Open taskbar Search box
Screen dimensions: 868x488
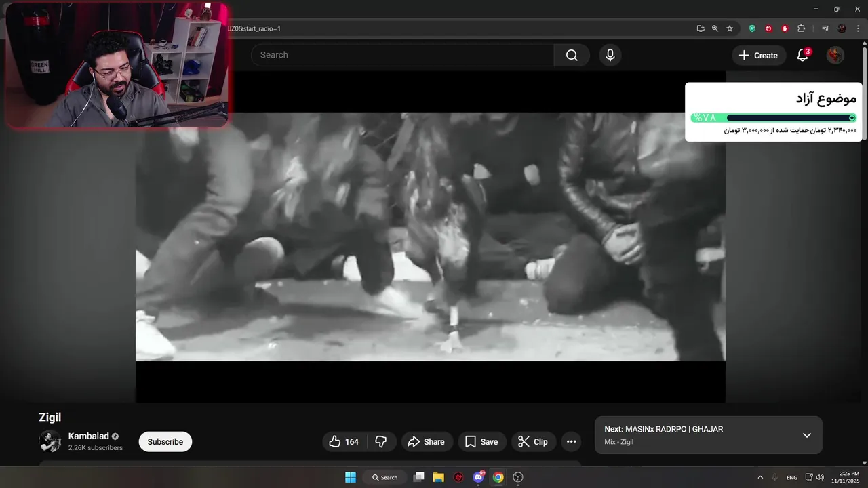pyautogui.click(x=384, y=477)
